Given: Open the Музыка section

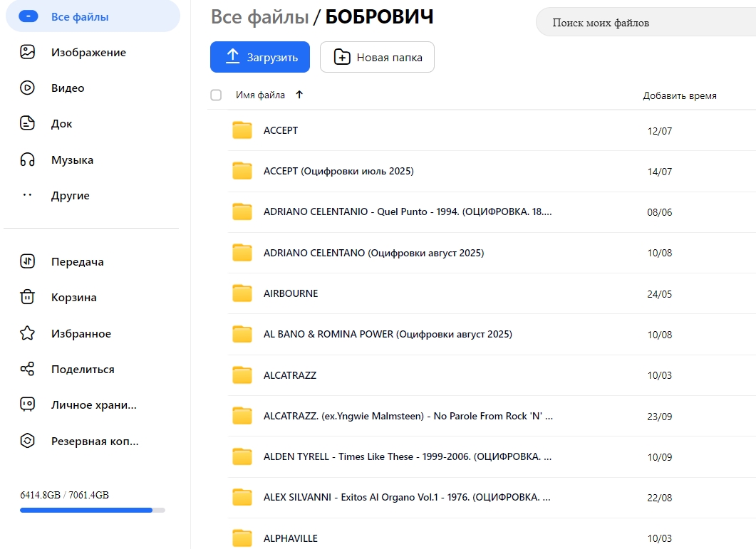Looking at the screenshot, I should pos(72,160).
